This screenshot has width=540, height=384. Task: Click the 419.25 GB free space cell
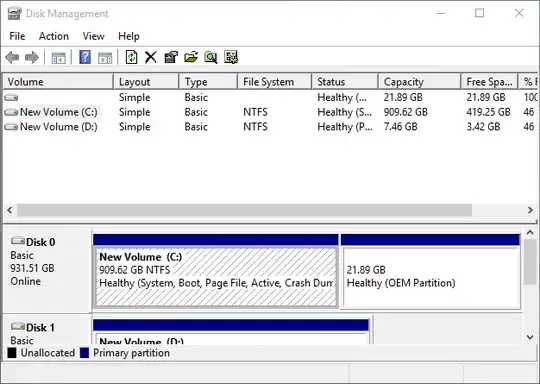[488, 112]
